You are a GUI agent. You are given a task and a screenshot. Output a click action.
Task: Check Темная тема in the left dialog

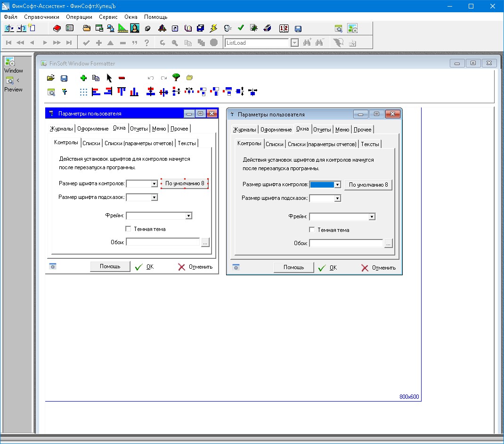point(128,229)
